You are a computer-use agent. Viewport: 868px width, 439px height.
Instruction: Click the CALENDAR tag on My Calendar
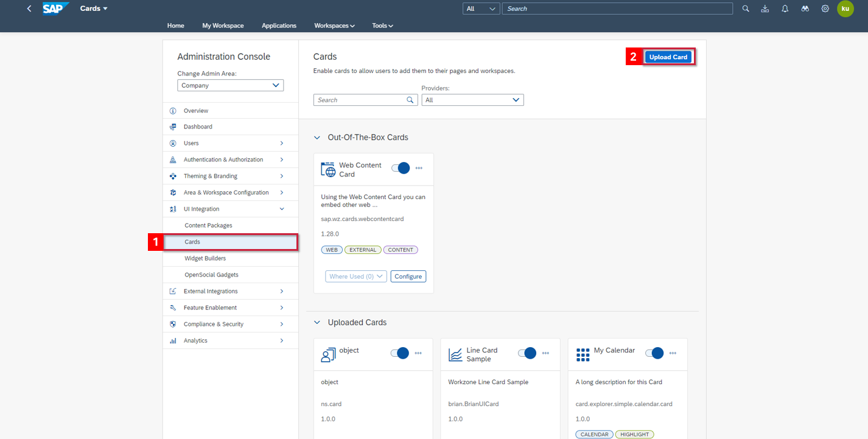pos(595,435)
